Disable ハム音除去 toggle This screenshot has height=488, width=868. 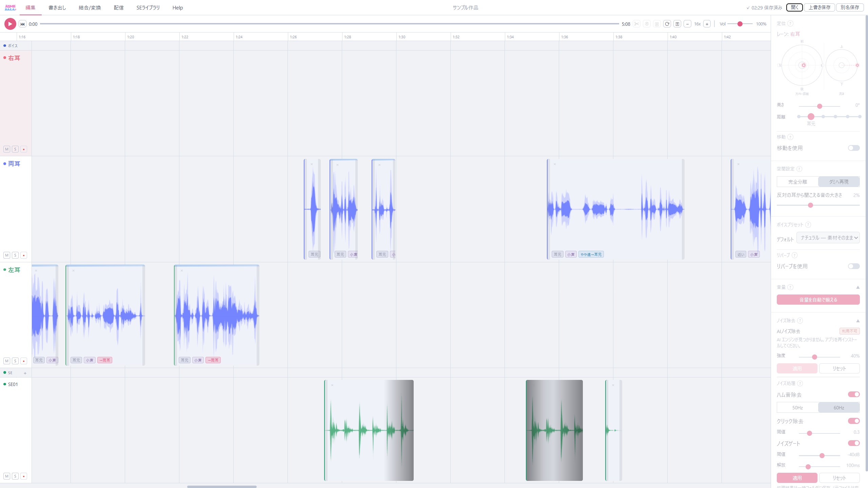click(x=853, y=394)
